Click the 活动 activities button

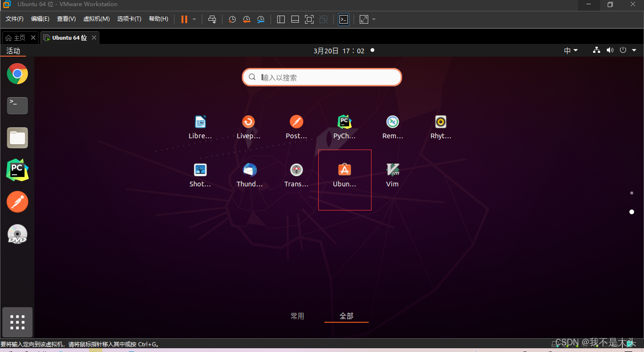(13, 50)
